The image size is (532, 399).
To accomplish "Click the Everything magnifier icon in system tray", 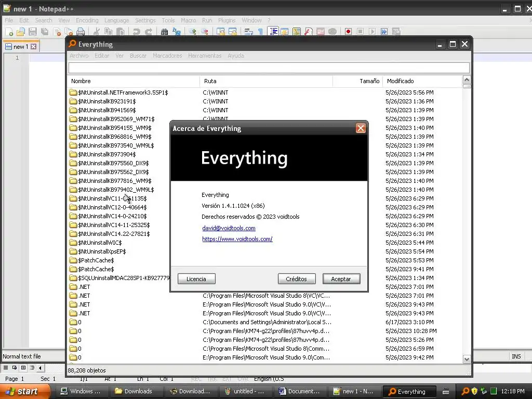I will click(x=465, y=391).
